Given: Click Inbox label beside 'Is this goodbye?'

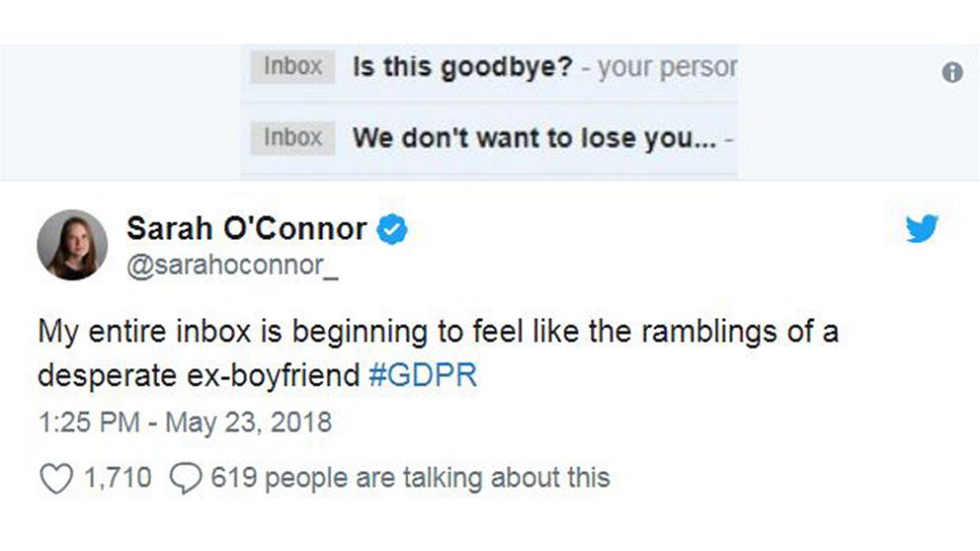Looking at the screenshot, I should click(x=292, y=67).
